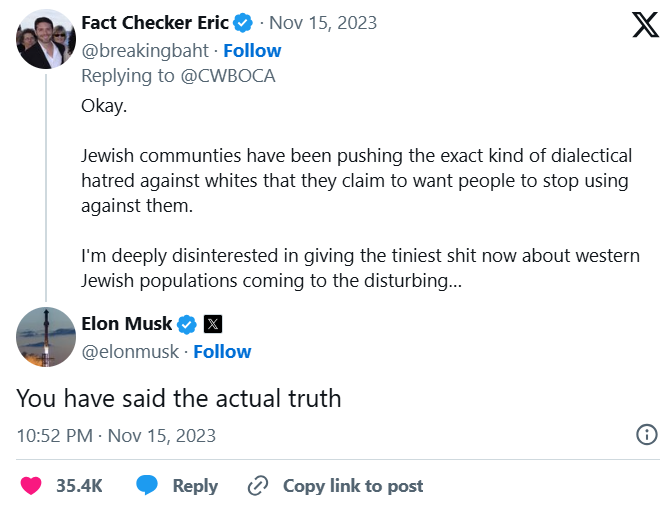660x507 pixels.
Task: Open Elon Musk's profile avatar
Action: click(x=46, y=338)
